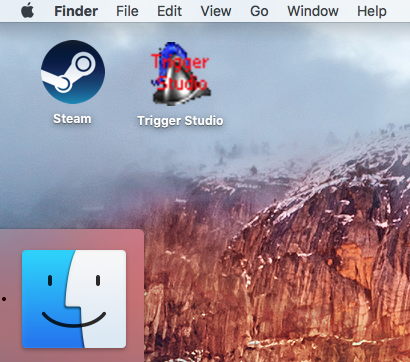Open the Finder application menu
The width and height of the screenshot is (410, 362).
(76, 11)
